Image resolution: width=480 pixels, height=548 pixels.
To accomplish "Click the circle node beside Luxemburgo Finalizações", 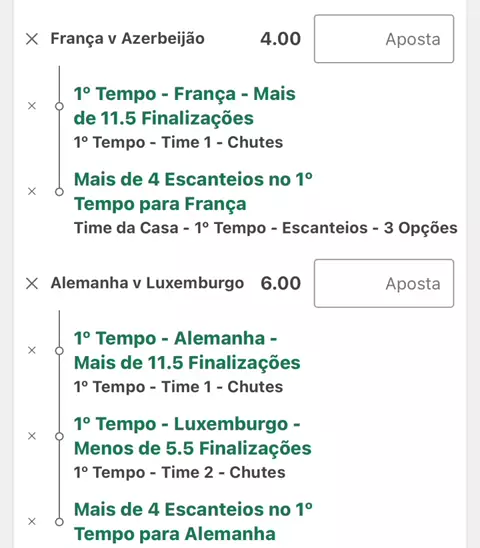I will (59, 436).
